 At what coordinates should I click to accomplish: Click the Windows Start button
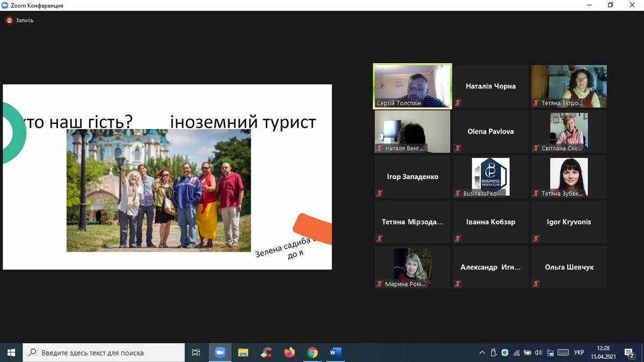pyautogui.click(x=11, y=352)
